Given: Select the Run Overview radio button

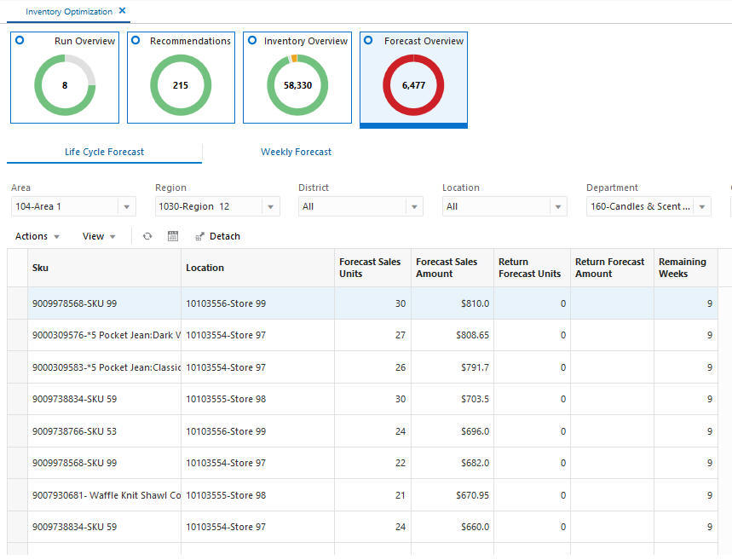Looking at the screenshot, I should 20,40.
